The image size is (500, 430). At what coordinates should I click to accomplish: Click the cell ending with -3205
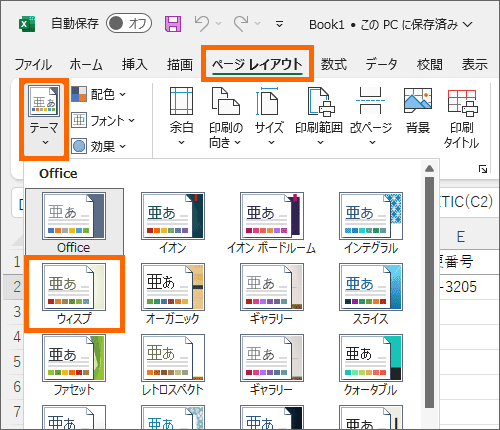click(469, 287)
